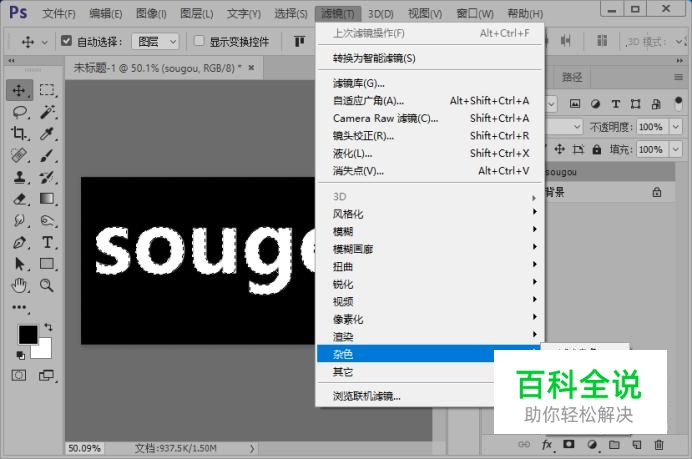Click the lock all icon
This screenshot has width=692, height=459.
(x=597, y=149)
